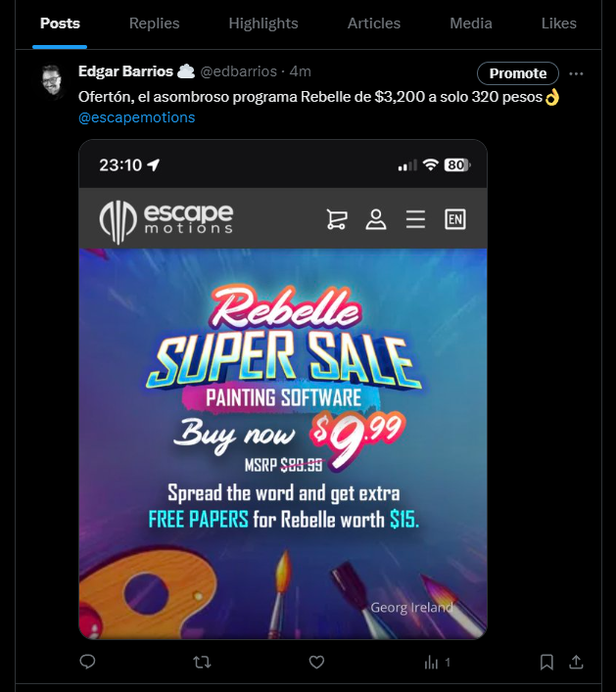
Task: Go to the Likes tab
Action: (x=558, y=23)
